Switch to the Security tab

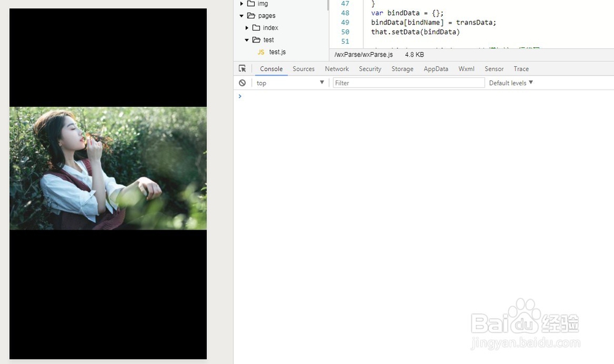tap(370, 69)
